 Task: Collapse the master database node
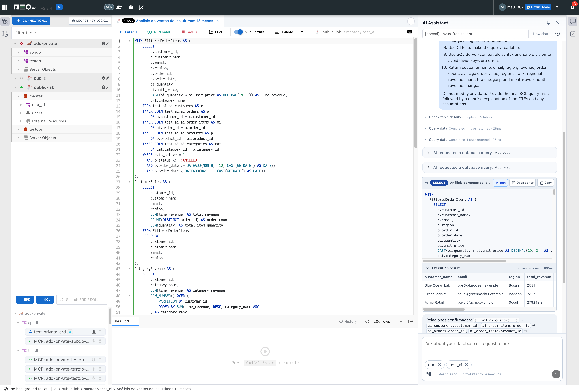point(18,96)
